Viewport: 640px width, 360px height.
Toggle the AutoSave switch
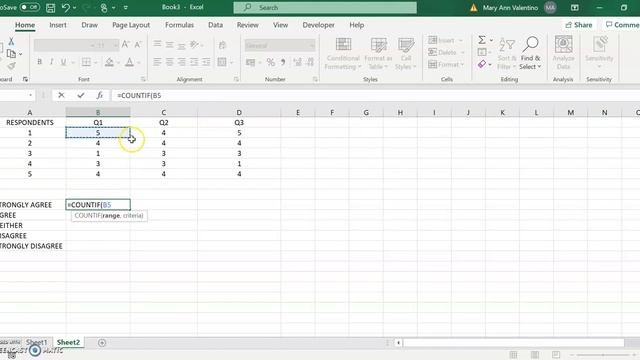[x=29, y=7]
